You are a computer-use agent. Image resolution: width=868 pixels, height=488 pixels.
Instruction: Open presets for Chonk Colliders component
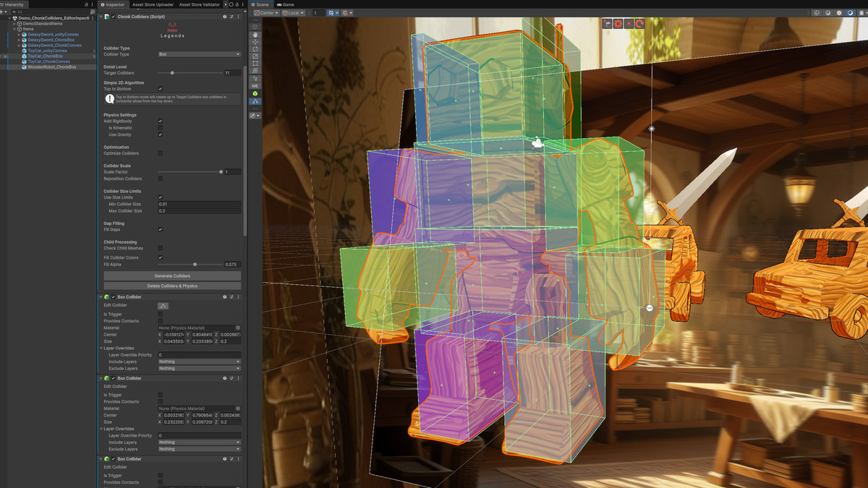pyautogui.click(x=231, y=16)
